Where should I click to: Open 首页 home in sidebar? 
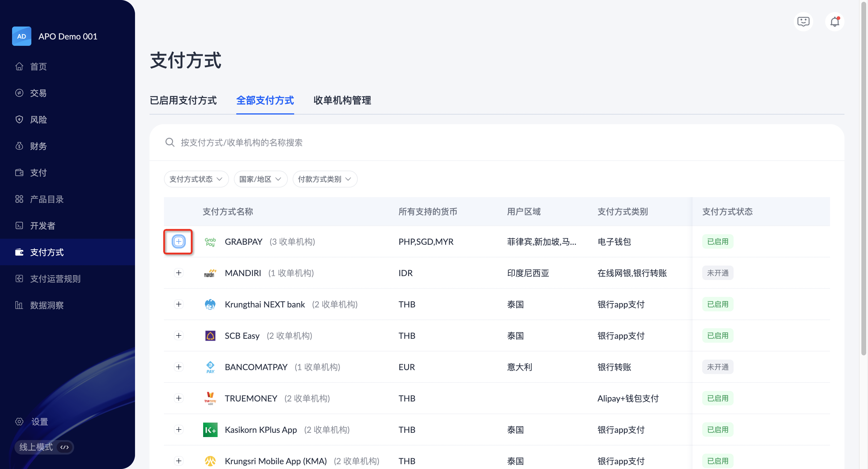38,66
